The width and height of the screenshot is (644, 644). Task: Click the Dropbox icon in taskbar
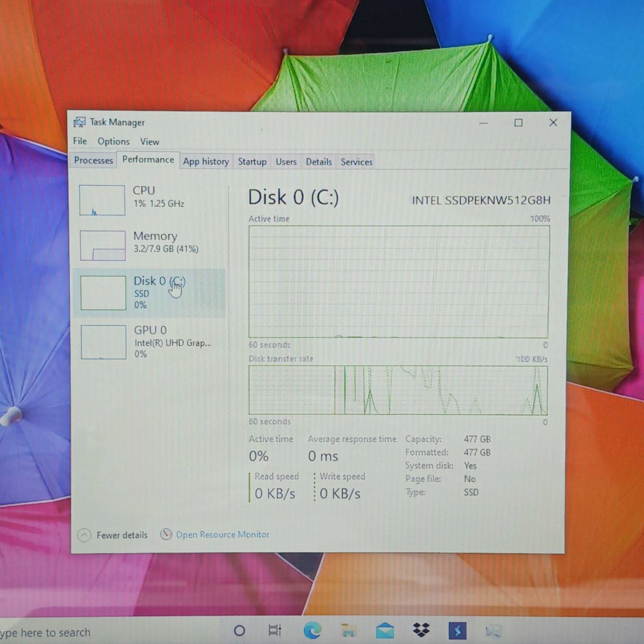pos(421,630)
